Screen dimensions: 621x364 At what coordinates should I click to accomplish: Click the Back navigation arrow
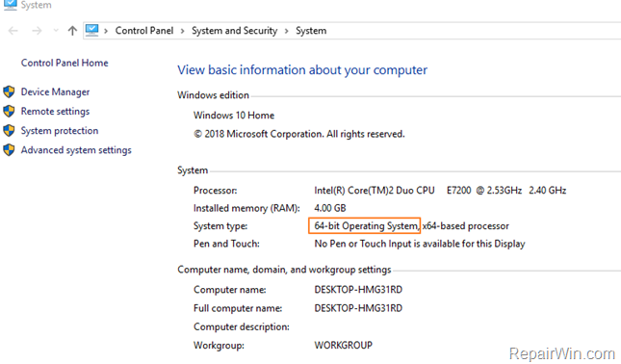click(13, 31)
